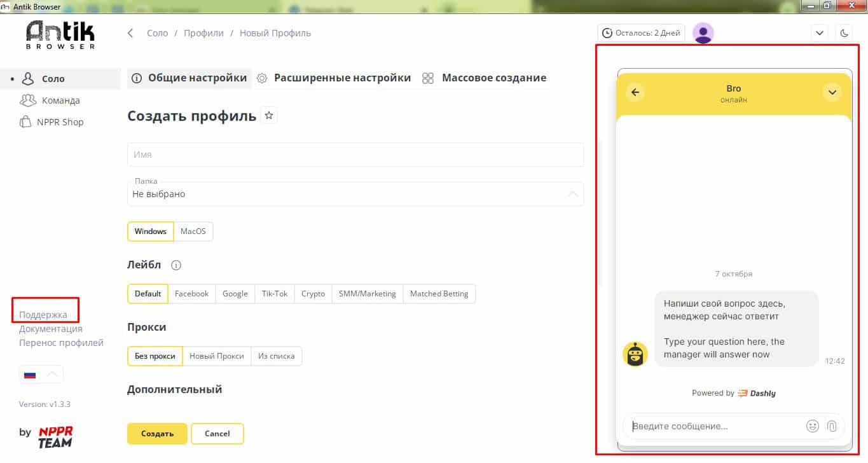Click the info icon beside Лейбл

177,265
